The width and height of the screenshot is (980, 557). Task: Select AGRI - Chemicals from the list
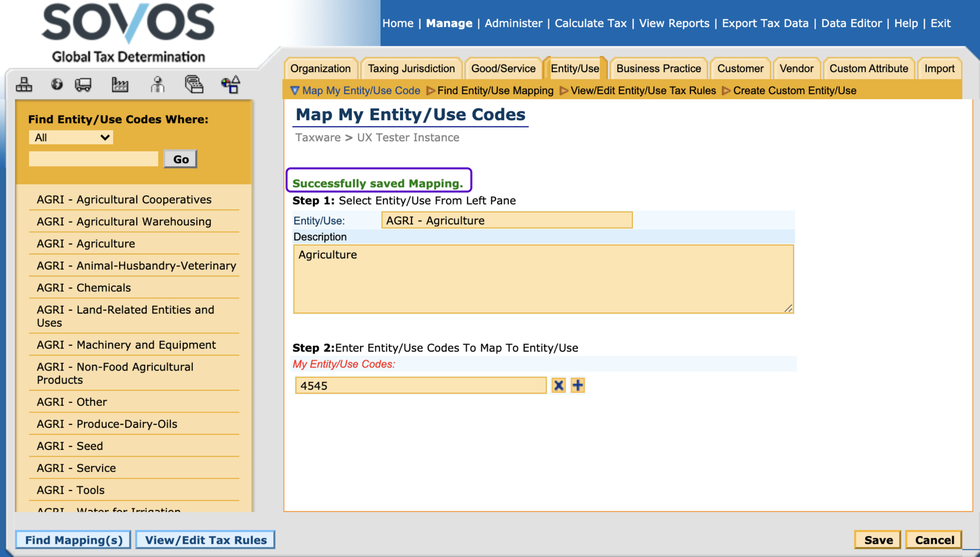pyautogui.click(x=84, y=287)
